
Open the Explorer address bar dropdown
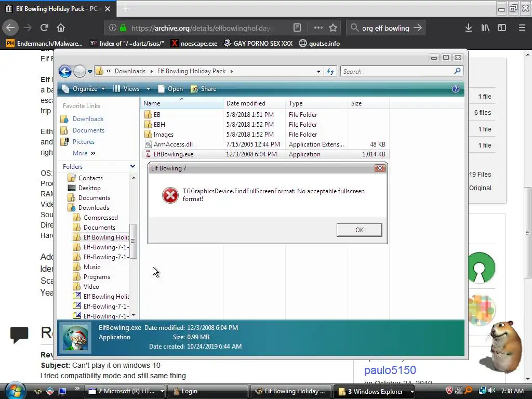(318, 72)
